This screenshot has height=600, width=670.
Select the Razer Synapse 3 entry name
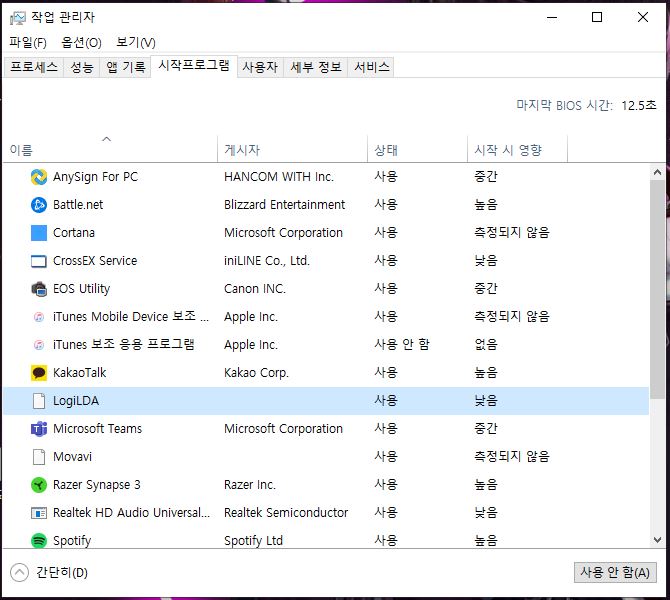click(x=97, y=485)
